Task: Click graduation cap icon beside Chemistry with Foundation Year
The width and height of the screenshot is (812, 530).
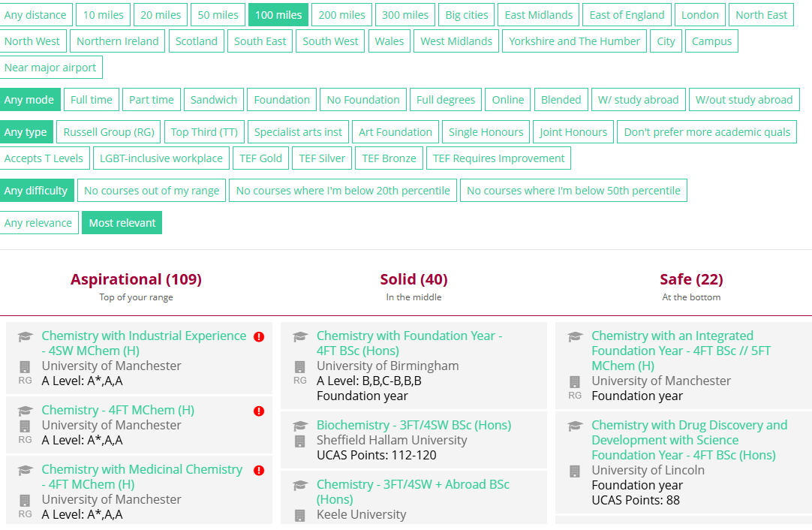Action: click(300, 337)
